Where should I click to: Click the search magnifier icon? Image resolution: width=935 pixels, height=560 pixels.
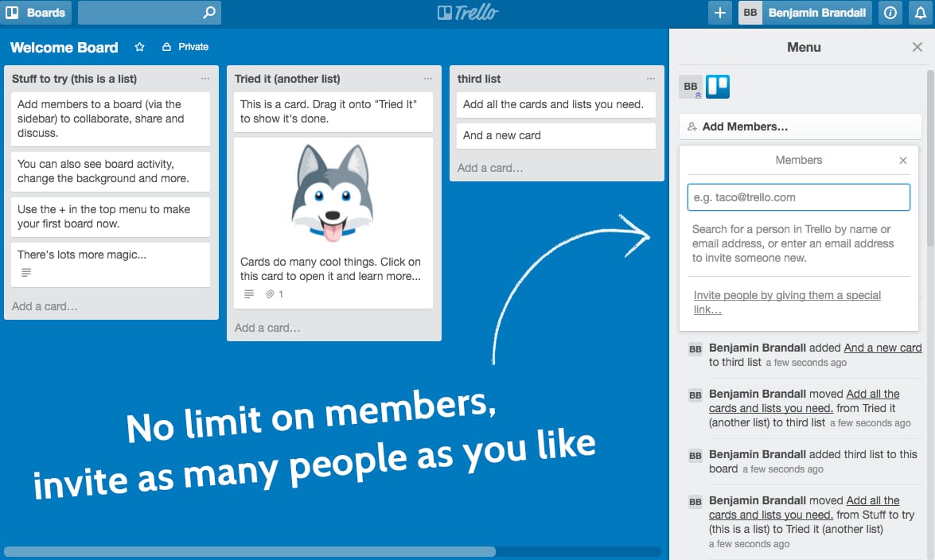point(208,13)
